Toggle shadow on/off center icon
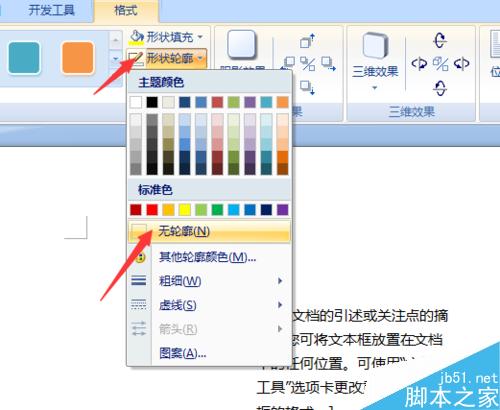The image size is (500, 410). coord(307,64)
